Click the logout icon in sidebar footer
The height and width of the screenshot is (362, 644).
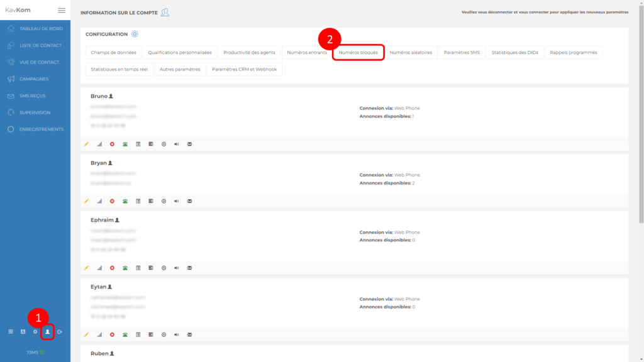point(60,331)
